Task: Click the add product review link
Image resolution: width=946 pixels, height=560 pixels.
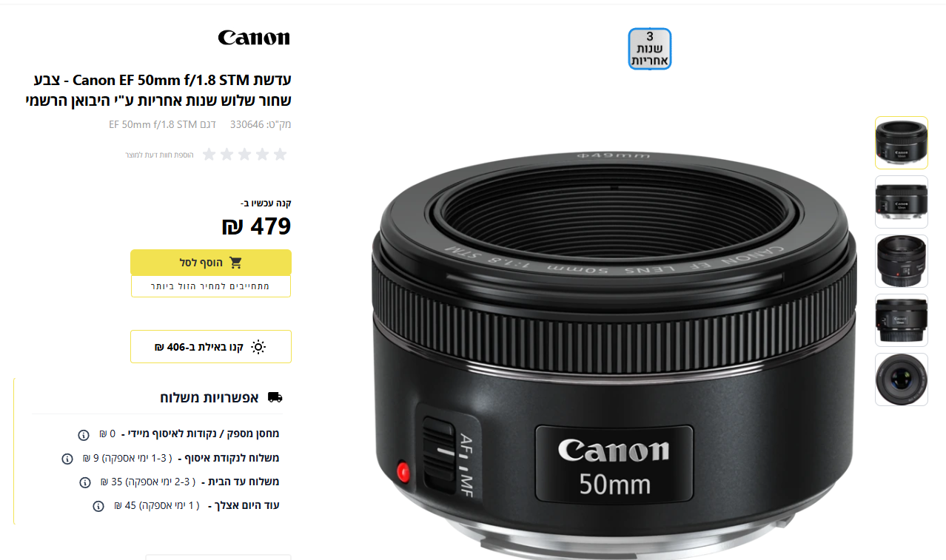Action: [x=159, y=155]
